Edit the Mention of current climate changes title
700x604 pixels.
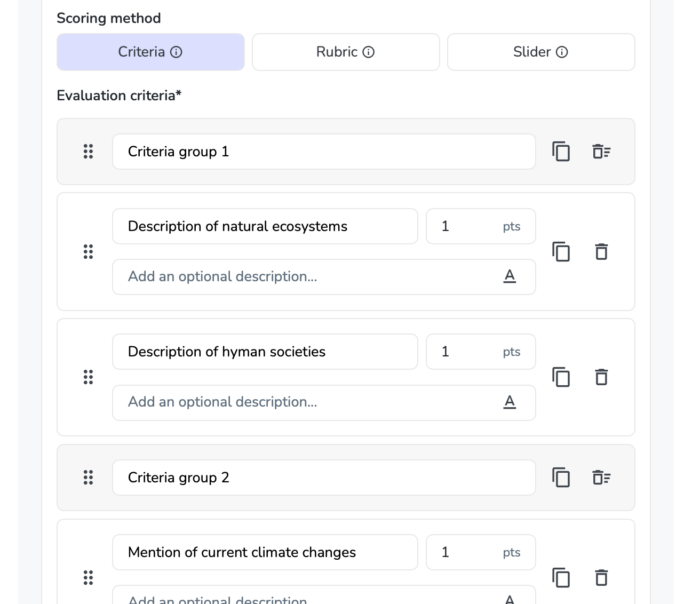click(265, 552)
